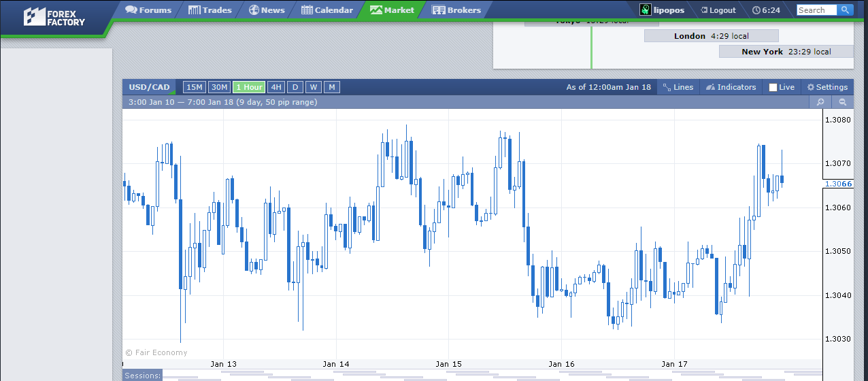This screenshot has height=381, width=868.
Task: Open the Trades tab
Action: tap(210, 10)
